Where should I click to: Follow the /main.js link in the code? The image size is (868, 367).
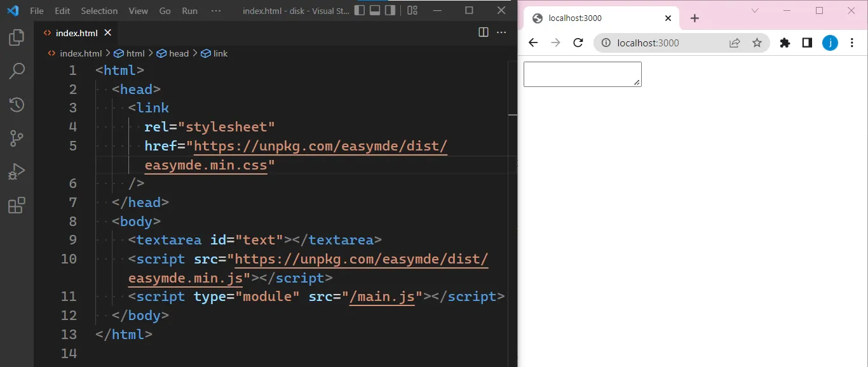coord(382,297)
